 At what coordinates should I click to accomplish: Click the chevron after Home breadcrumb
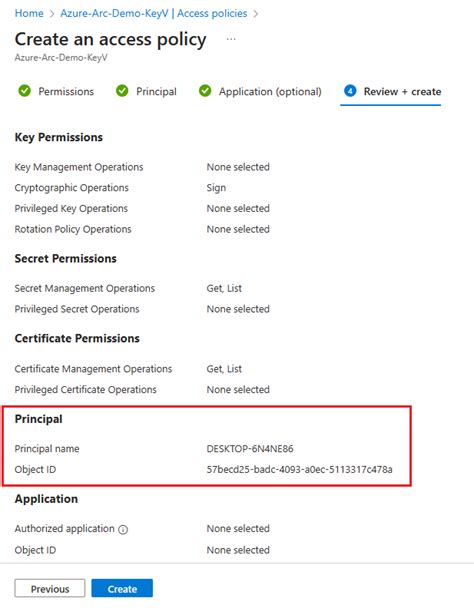(x=52, y=14)
